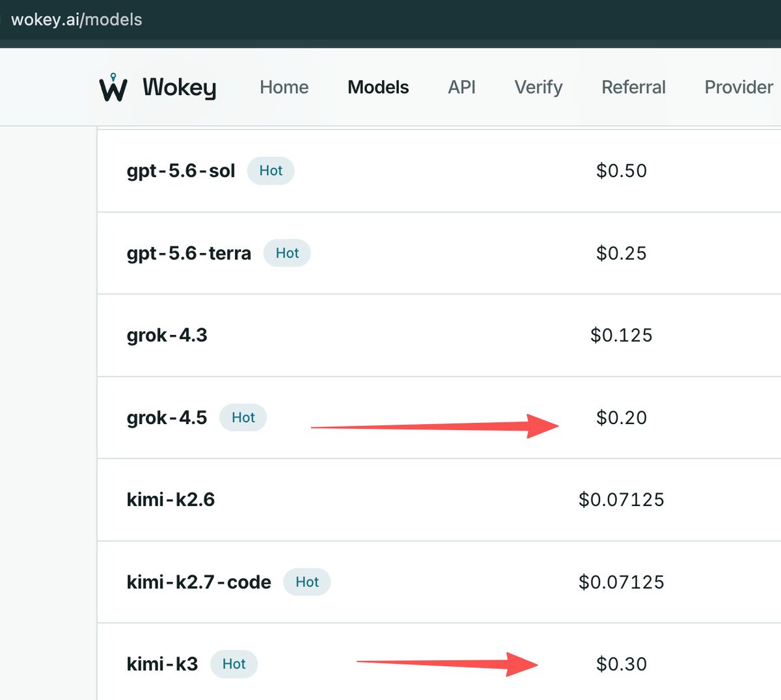The width and height of the screenshot is (781, 700).
Task: Click the Hot badge next to gpt-5.6-terra
Action: pyautogui.click(x=287, y=253)
